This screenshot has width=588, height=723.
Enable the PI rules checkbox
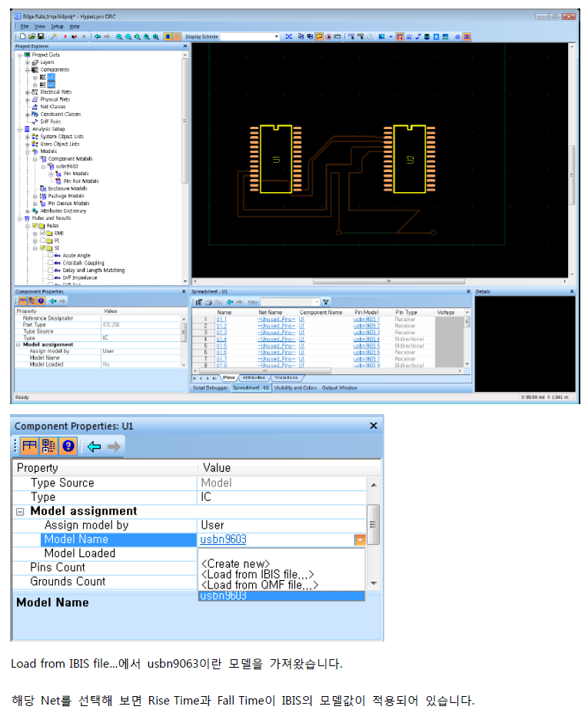coord(43,240)
